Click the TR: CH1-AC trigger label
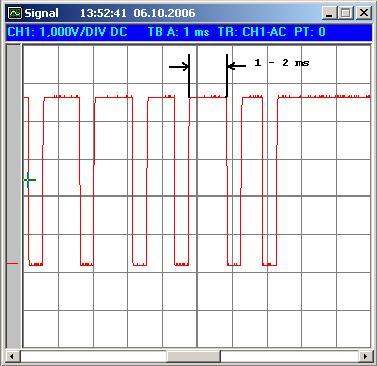 (x=252, y=32)
